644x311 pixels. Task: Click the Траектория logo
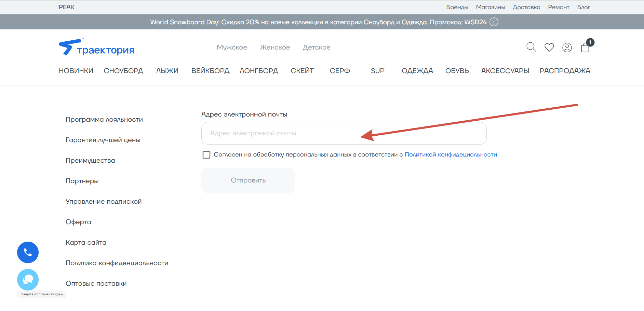[97, 47]
